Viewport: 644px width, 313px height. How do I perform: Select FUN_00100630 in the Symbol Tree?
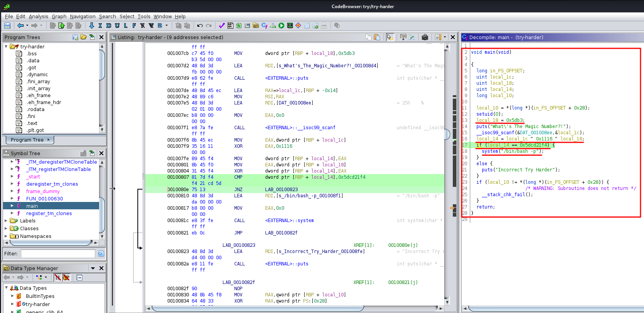[45, 199]
